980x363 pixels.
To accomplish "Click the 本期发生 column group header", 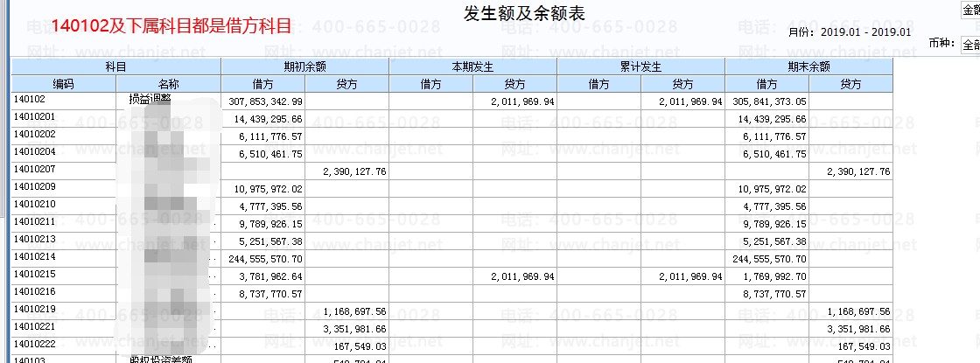I will 473,66.
